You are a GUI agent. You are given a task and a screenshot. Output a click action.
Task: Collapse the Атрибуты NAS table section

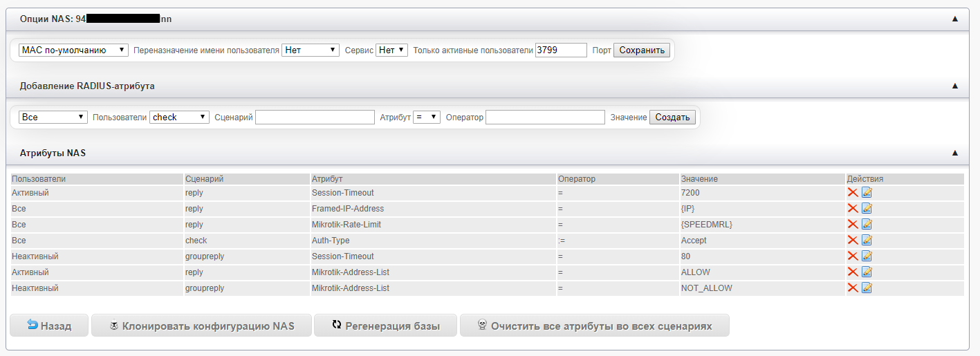(955, 153)
